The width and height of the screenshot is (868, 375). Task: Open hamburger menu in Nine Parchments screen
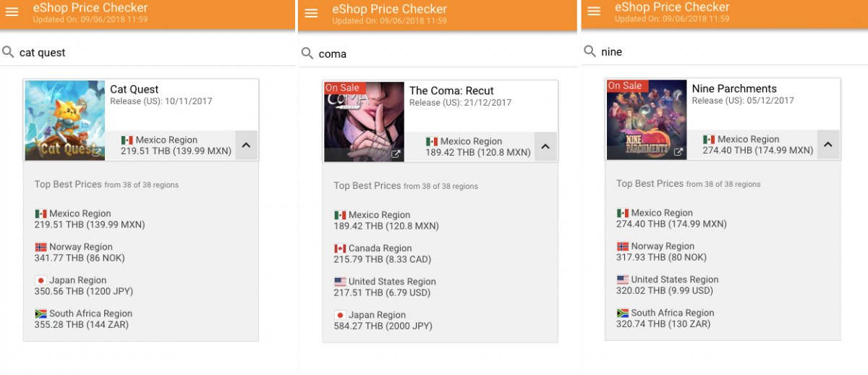pyautogui.click(x=594, y=12)
